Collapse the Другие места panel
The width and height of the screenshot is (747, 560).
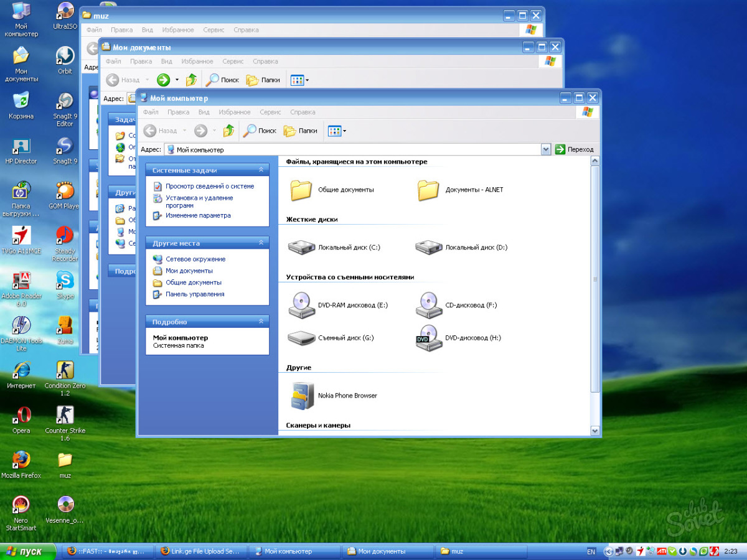(261, 243)
